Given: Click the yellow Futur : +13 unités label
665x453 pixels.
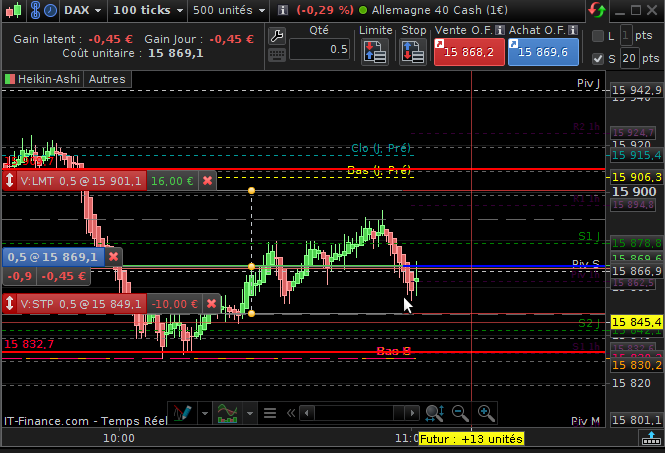Looking at the screenshot, I should tap(471, 439).
